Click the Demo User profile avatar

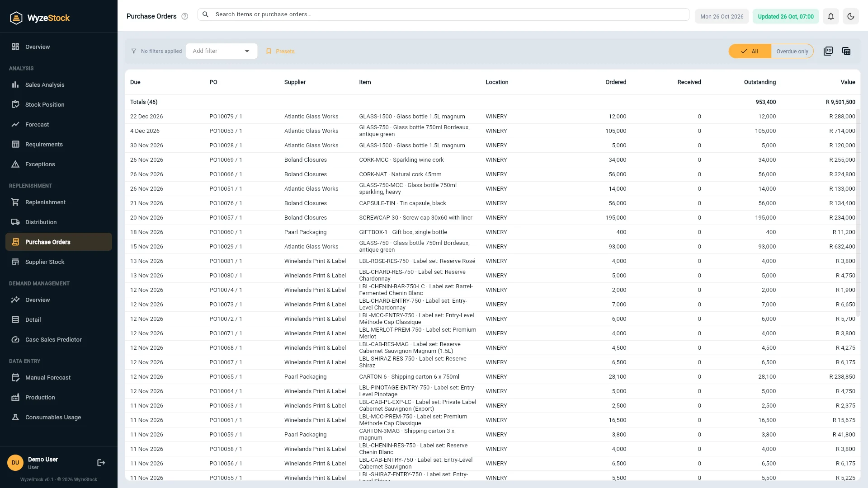[15, 463]
